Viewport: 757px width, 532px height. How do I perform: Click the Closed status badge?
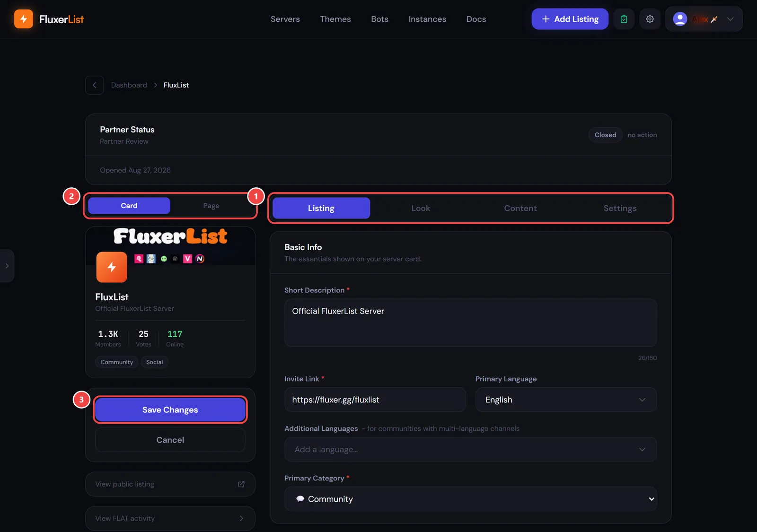click(606, 135)
